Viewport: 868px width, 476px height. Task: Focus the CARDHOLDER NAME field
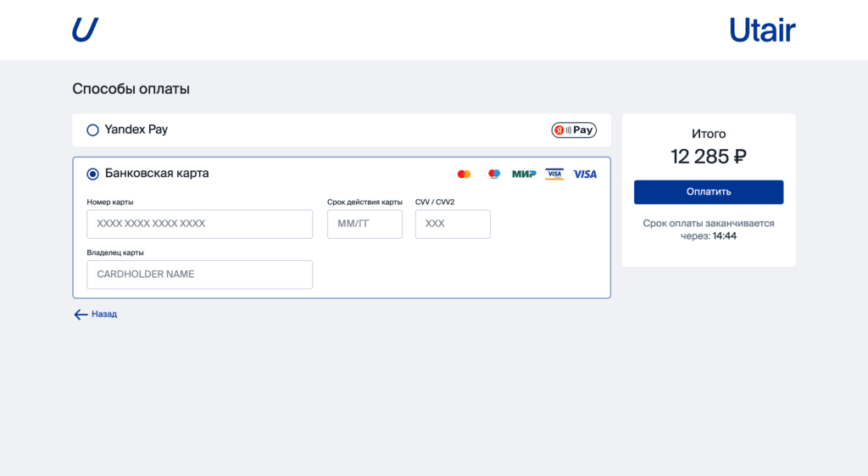pos(199,274)
